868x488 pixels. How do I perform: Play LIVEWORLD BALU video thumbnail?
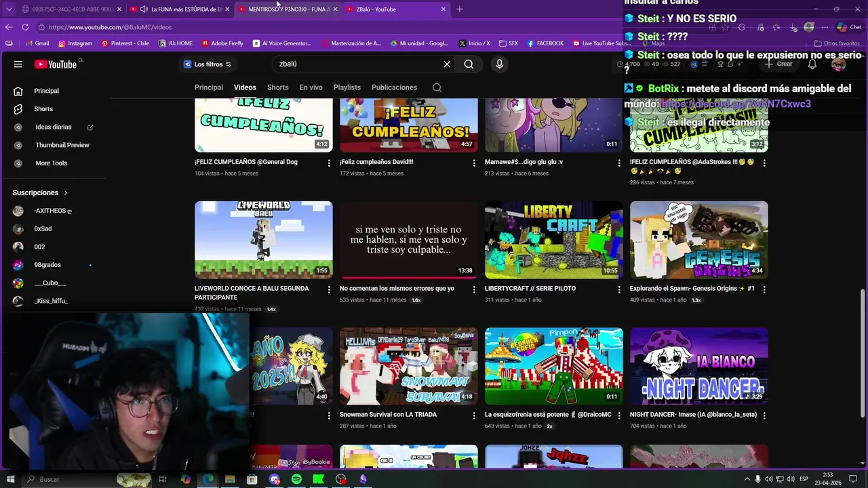[x=264, y=239]
